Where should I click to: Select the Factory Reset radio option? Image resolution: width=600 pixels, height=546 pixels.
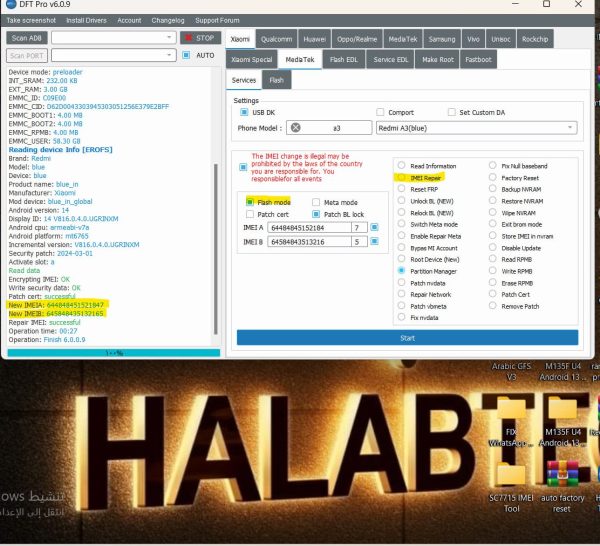click(x=492, y=177)
